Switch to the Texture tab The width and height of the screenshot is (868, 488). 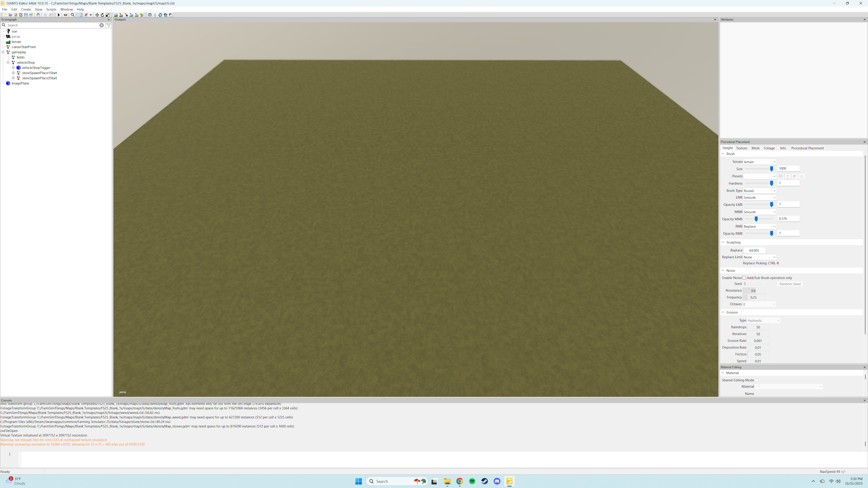pos(742,148)
